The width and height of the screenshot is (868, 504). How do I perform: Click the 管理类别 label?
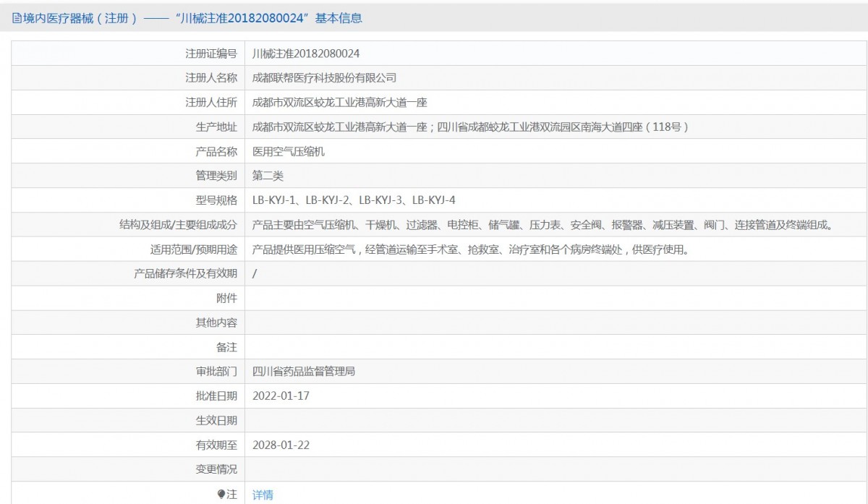(x=217, y=176)
